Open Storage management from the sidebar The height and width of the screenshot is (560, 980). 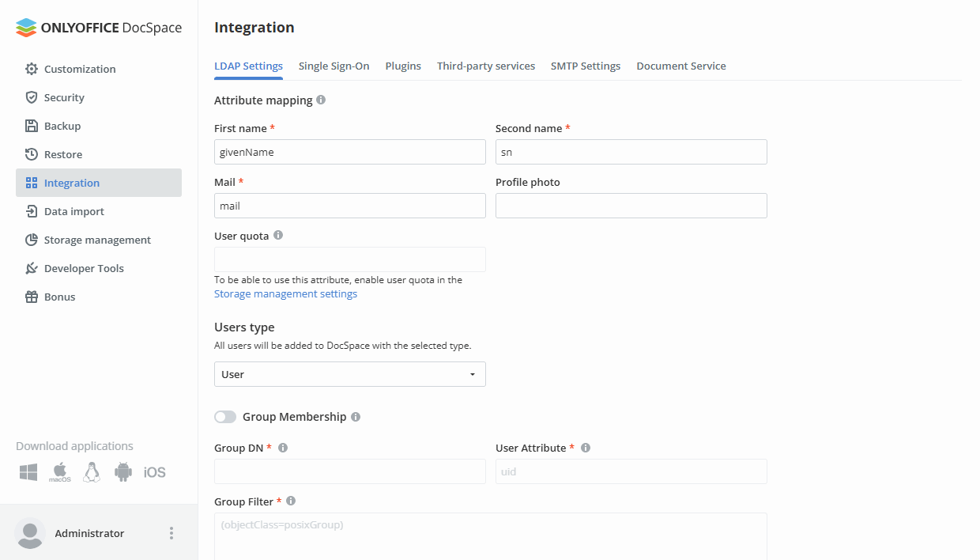pyautogui.click(x=31, y=240)
